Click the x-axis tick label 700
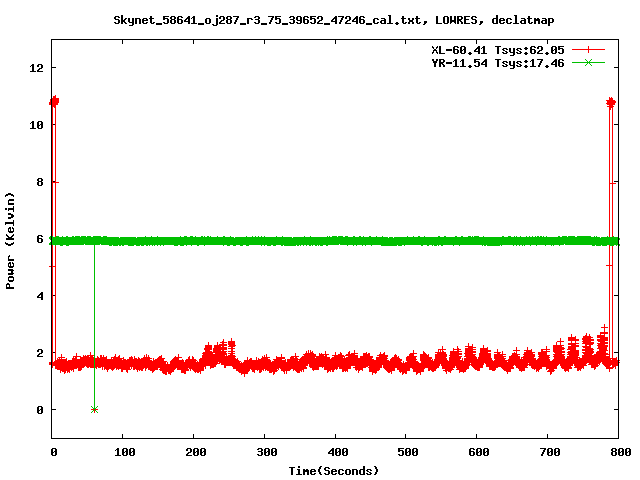The image size is (640, 480). pyautogui.click(x=549, y=452)
